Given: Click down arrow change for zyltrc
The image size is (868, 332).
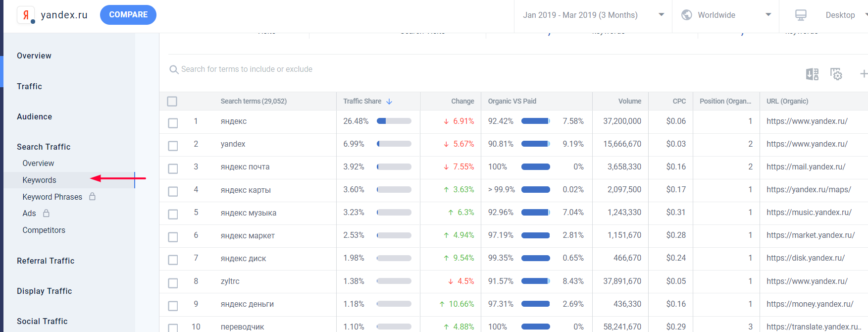Looking at the screenshot, I should coord(451,281).
